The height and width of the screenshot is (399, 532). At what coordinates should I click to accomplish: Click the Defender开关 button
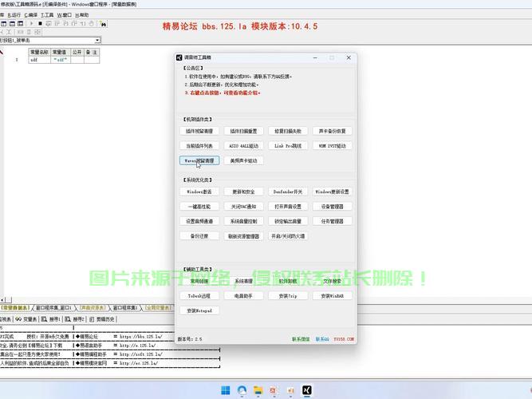[288, 192]
